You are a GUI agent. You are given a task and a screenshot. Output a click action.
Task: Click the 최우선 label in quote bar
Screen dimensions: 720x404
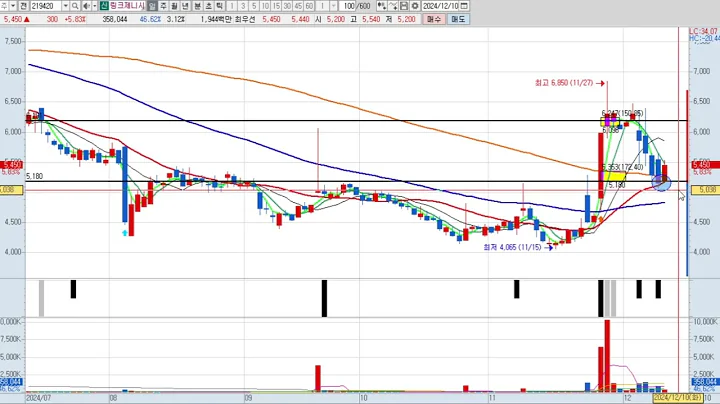[244, 19]
